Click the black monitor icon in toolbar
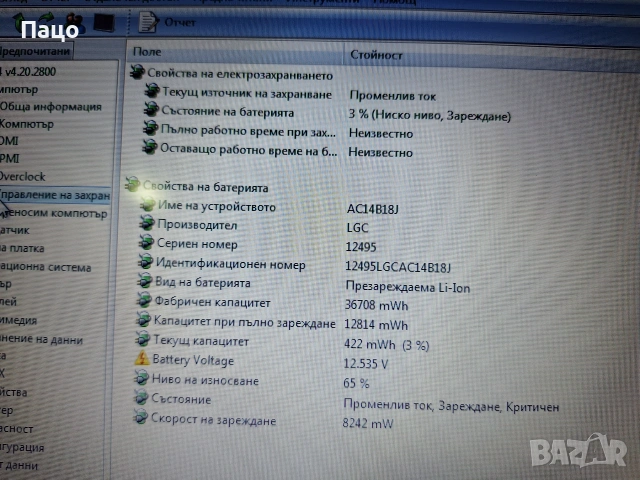This screenshot has height=480, width=640. [x=104, y=22]
